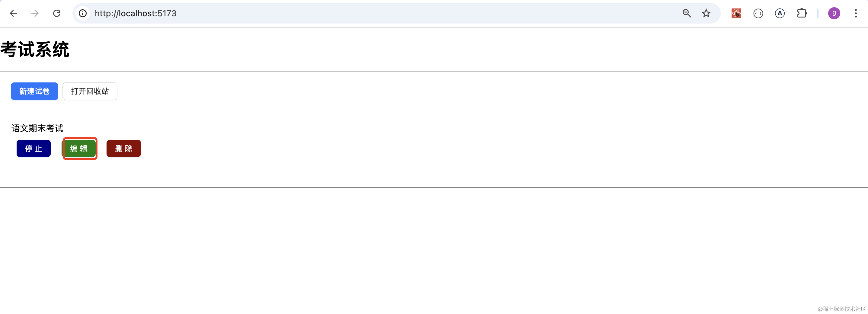Open the page zoom magnifier icon
The height and width of the screenshot is (314, 868).
coord(686,14)
